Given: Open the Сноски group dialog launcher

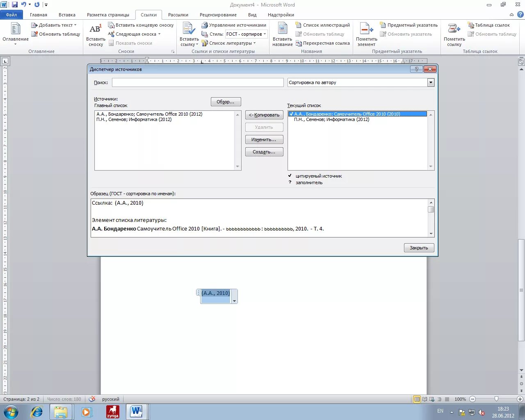Looking at the screenshot, I should pos(173,52).
